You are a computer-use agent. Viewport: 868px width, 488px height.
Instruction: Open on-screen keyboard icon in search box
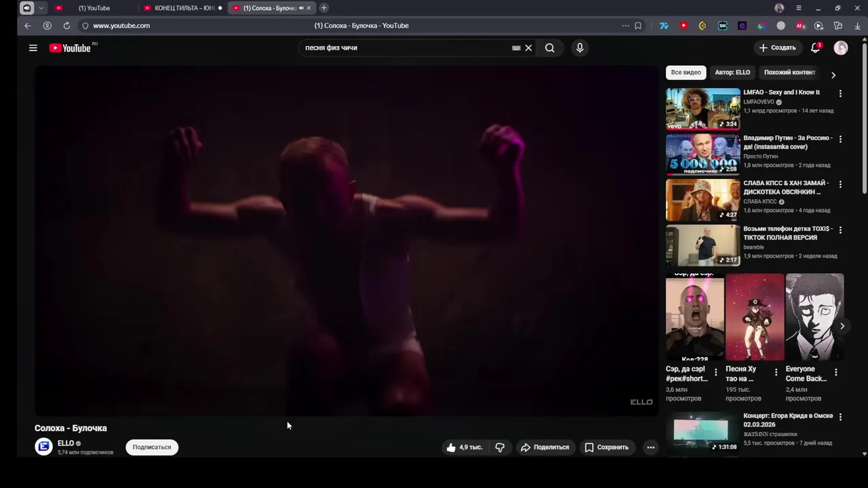pos(516,48)
